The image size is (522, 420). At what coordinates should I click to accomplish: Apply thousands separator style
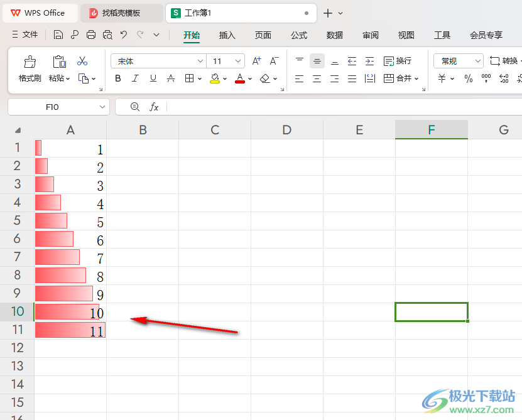pos(486,78)
